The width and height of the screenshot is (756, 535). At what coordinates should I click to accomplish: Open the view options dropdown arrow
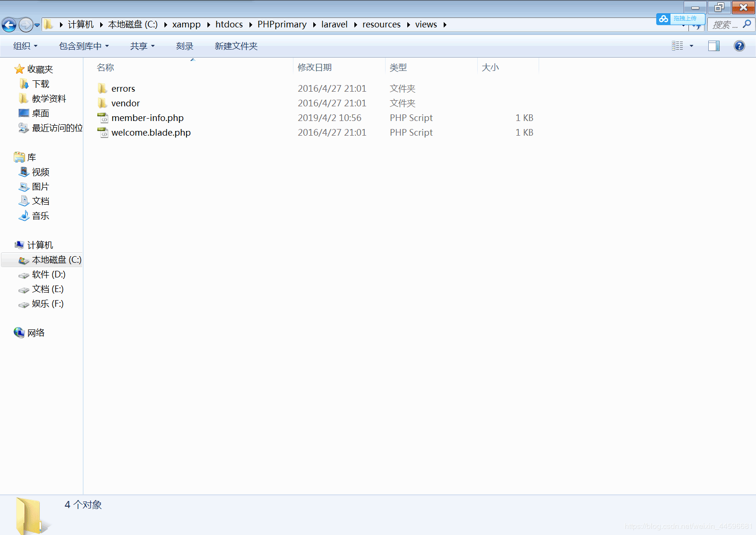pos(691,46)
